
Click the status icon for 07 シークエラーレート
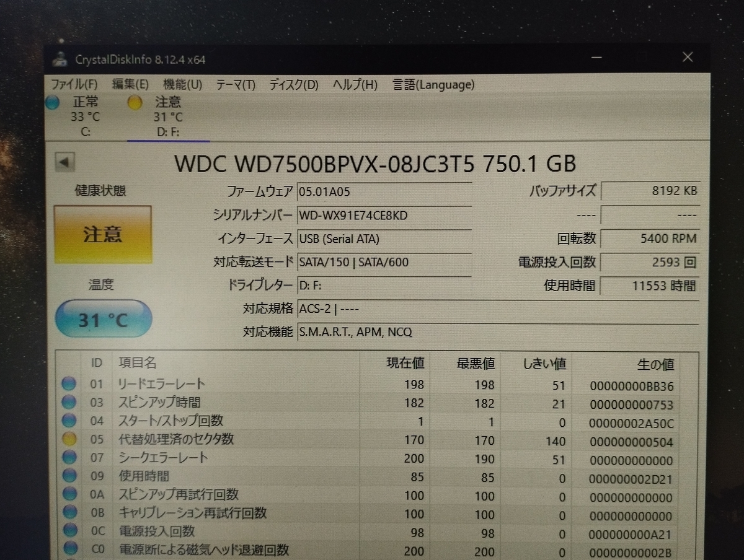click(69, 458)
